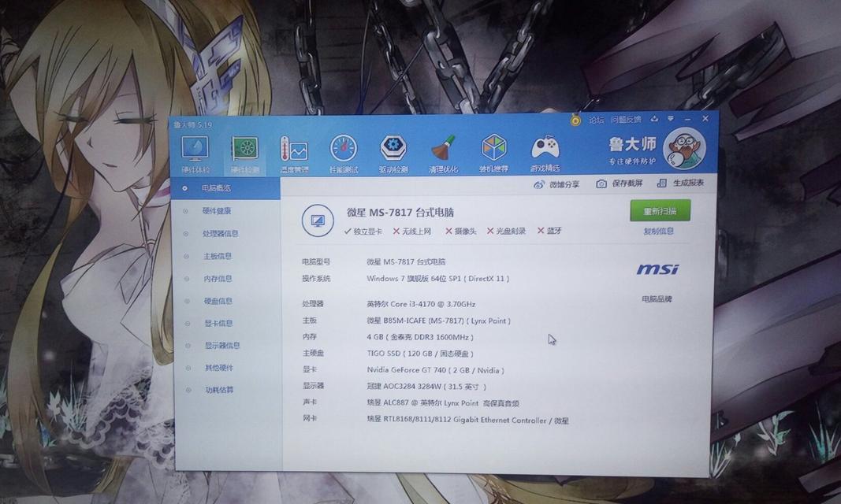This screenshot has height=504, width=841.
Task: Open 温度管理 temperature management icon
Action: 294,154
